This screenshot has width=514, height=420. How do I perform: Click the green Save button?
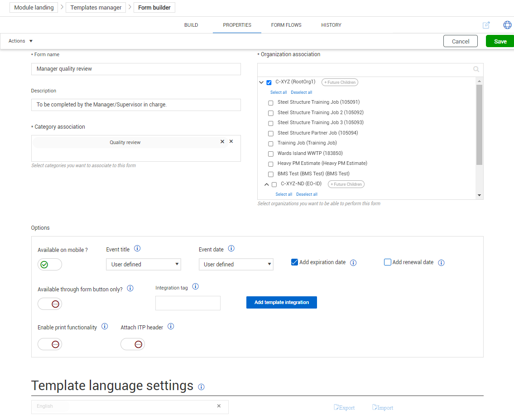pyautogui.click(x=500, y=41)
